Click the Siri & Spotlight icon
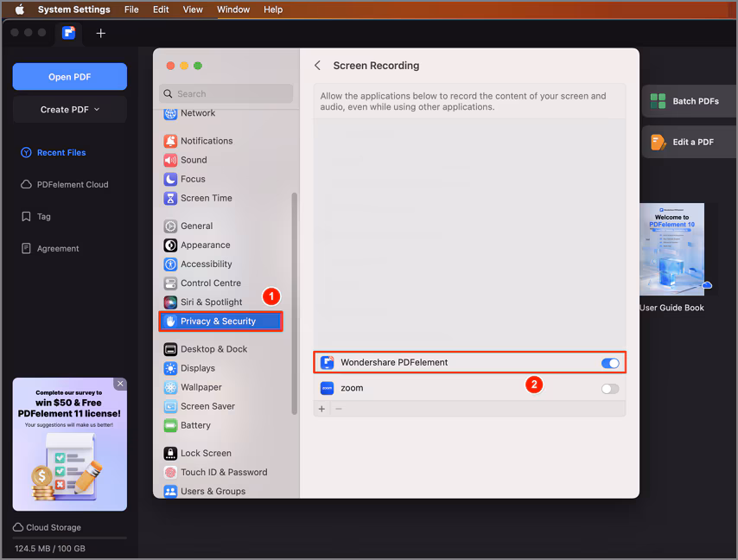This screenshot has height=560, width=738. tap(170, 302)
